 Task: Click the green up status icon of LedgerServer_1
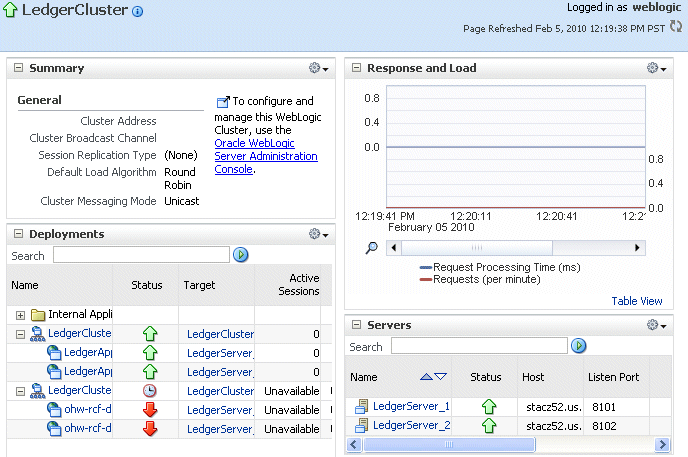pos(489,407)
